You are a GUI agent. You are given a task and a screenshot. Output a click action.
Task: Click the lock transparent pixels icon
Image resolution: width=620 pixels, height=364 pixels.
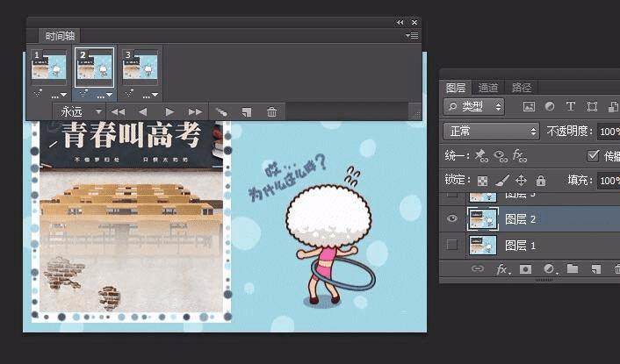(482, 181)
